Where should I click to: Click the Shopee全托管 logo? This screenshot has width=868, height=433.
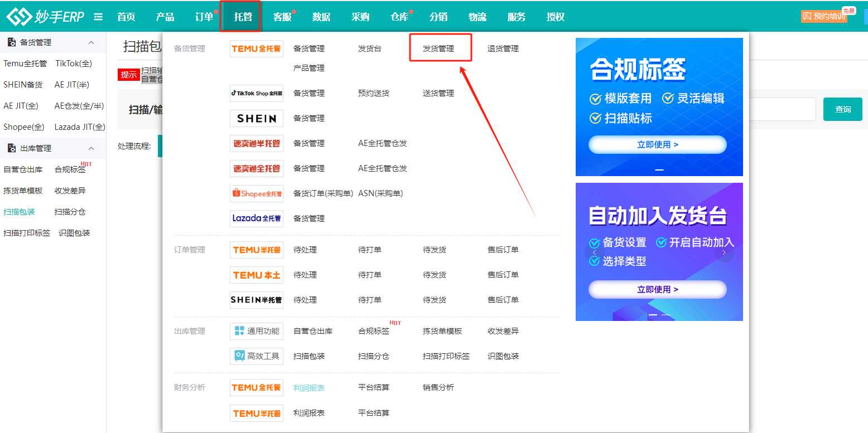(257, 193)
